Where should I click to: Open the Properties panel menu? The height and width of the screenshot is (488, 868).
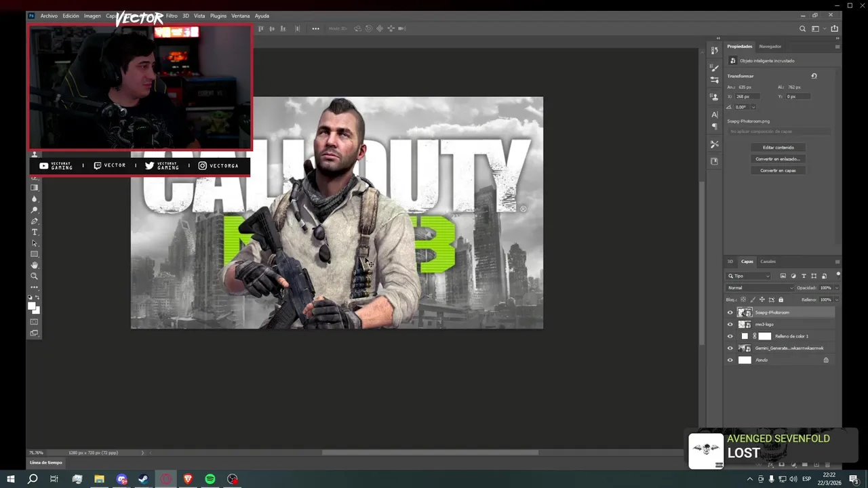tap(837, 47)
